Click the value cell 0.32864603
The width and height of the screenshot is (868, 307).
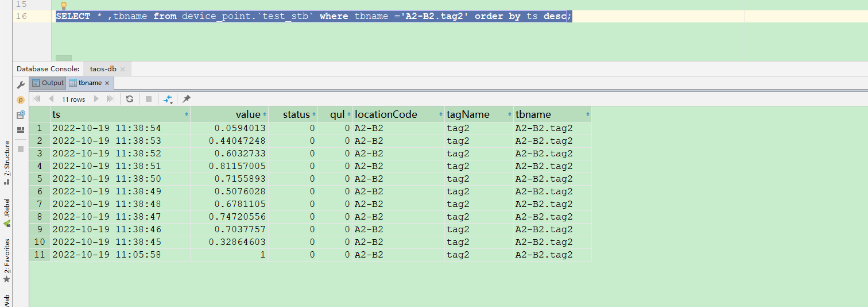pyautogui.click(x=230, y=242)
